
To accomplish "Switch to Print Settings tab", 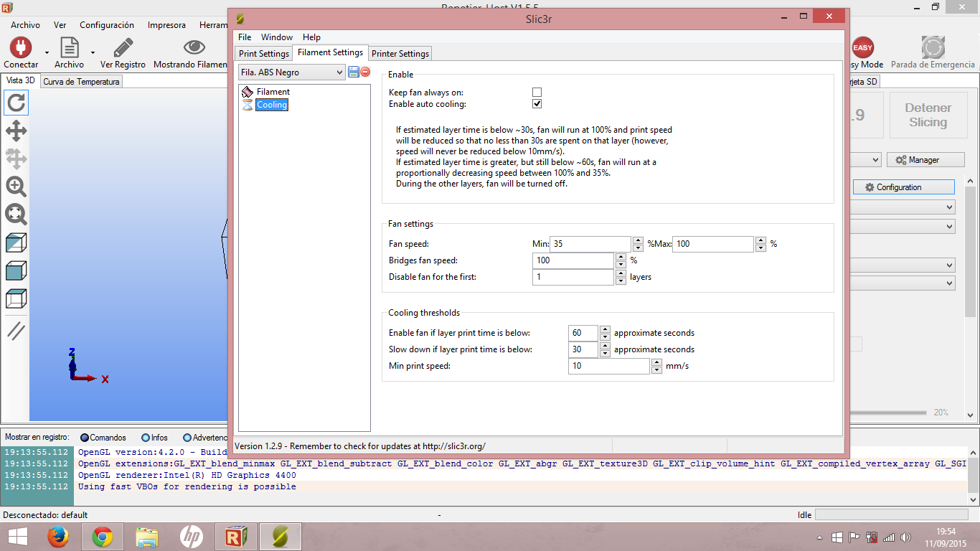I will coord(264,54).
